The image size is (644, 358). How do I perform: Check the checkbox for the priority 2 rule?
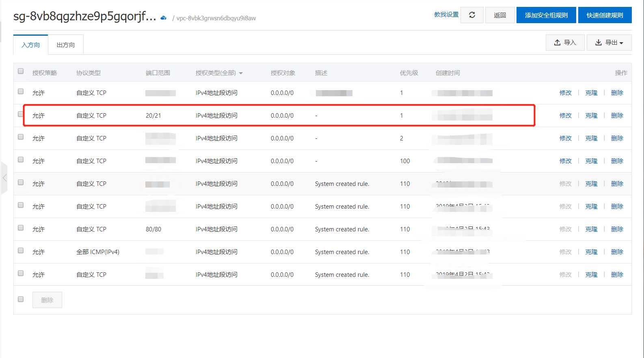coord(21,137)
